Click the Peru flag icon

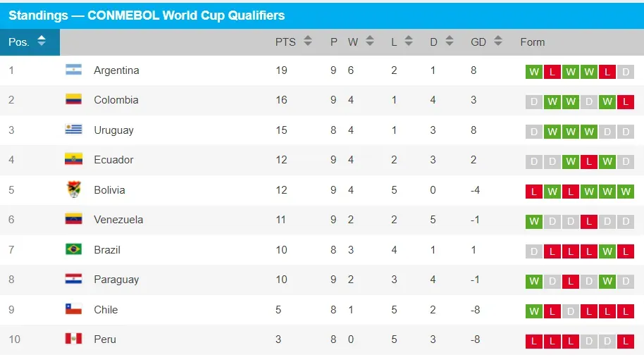pyautogui.click(x=73, y=339)
